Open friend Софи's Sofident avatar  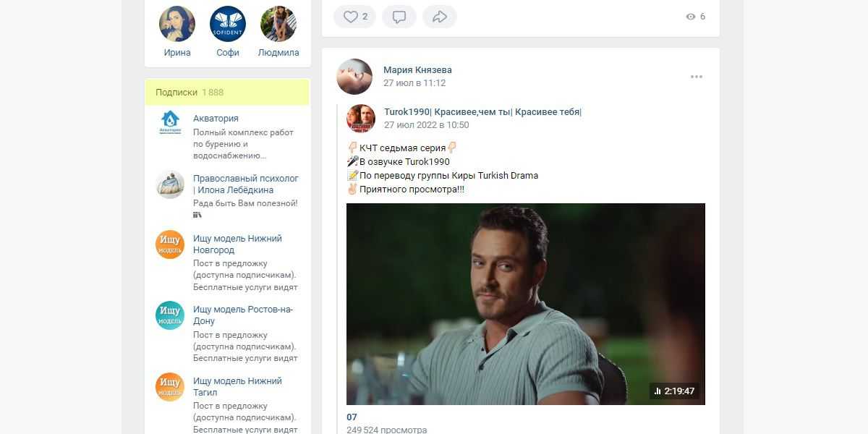[x=228, y=24]
